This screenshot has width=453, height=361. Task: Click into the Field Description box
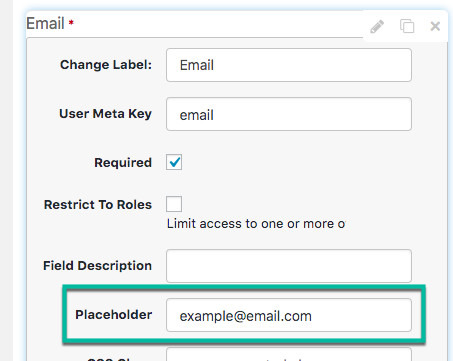click(x=289, y=266)
